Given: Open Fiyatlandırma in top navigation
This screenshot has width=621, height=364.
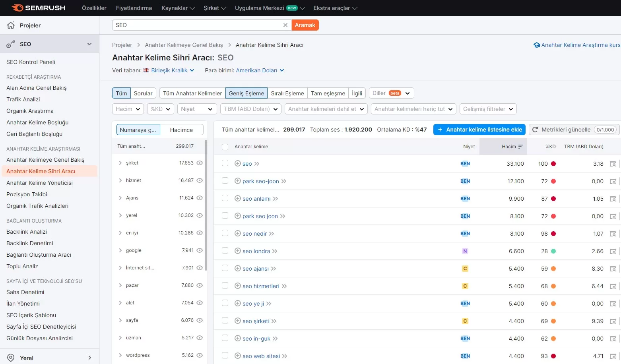Looking at the screenshot, I should [134, 8].
